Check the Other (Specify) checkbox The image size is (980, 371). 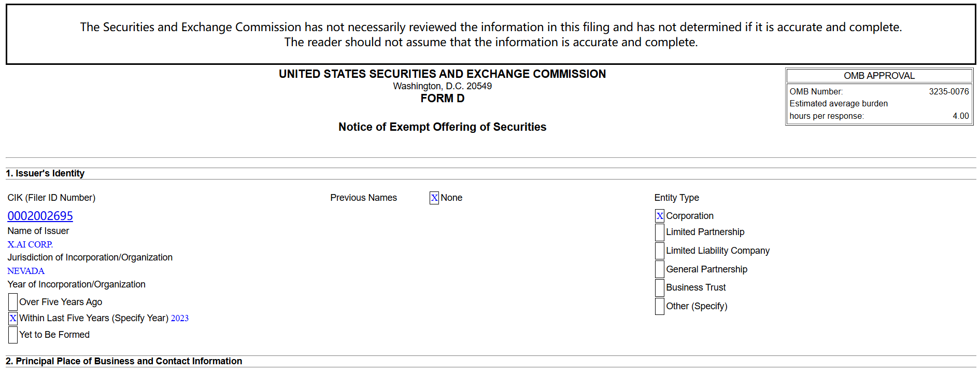click(x=659, y=306)
